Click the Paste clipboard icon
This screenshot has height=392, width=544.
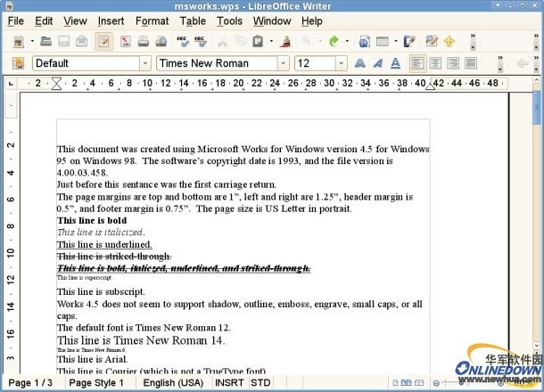[258, 41]
